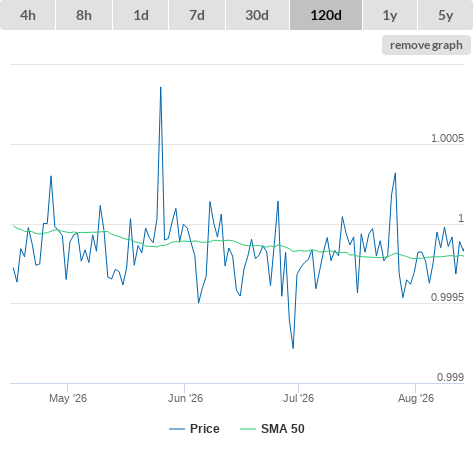Toggle the SMA 50 legend entry
The image size is (474, 455).
[x=283, y=429]
